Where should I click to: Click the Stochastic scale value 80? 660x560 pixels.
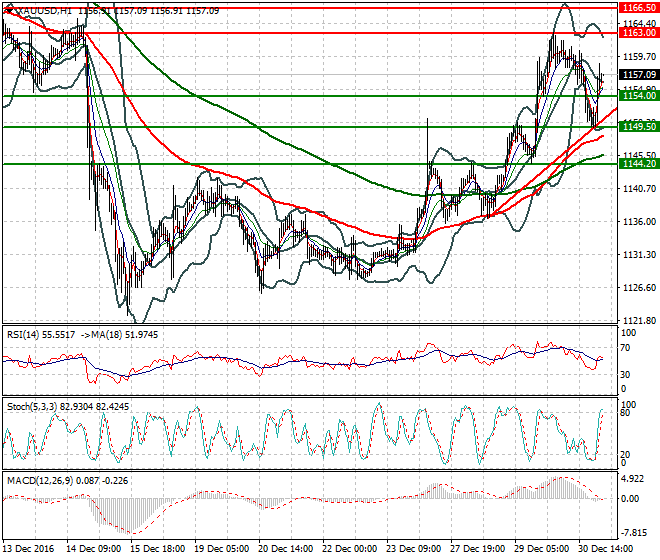tap(626, 413)
